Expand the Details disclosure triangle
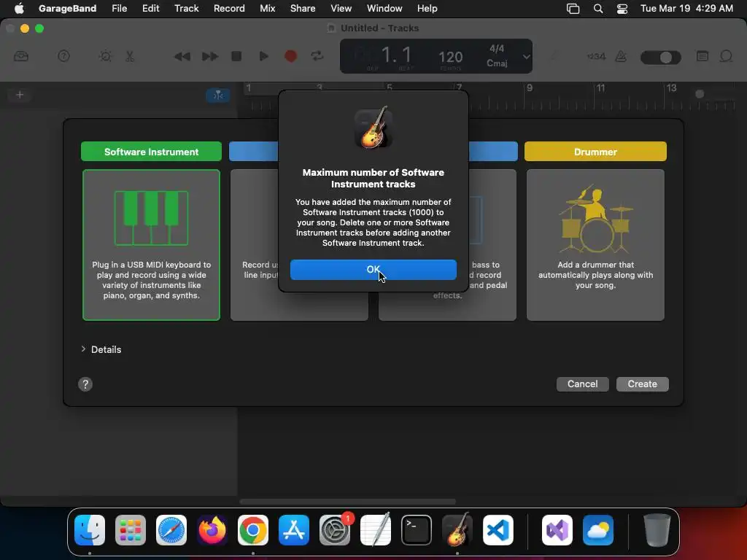Viewport: 747px width, 560px height. coord(83,349)
